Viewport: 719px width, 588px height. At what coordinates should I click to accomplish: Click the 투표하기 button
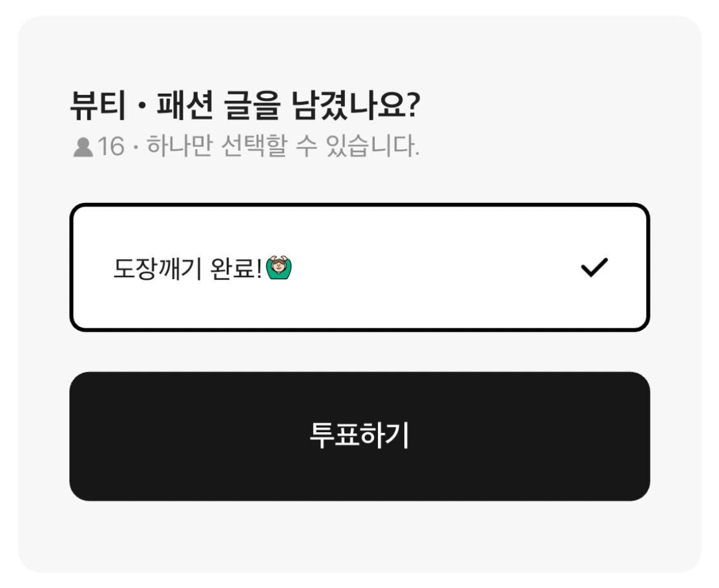[x=359, y=436]
